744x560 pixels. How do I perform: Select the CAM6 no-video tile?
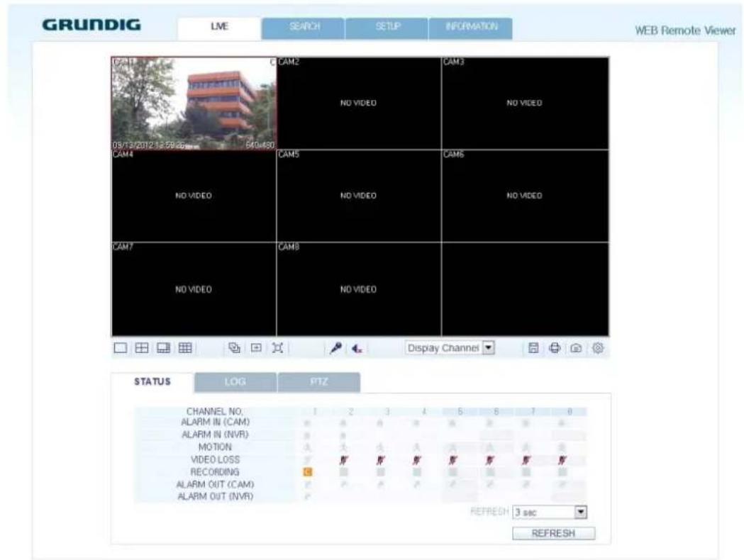coord(525,196)
